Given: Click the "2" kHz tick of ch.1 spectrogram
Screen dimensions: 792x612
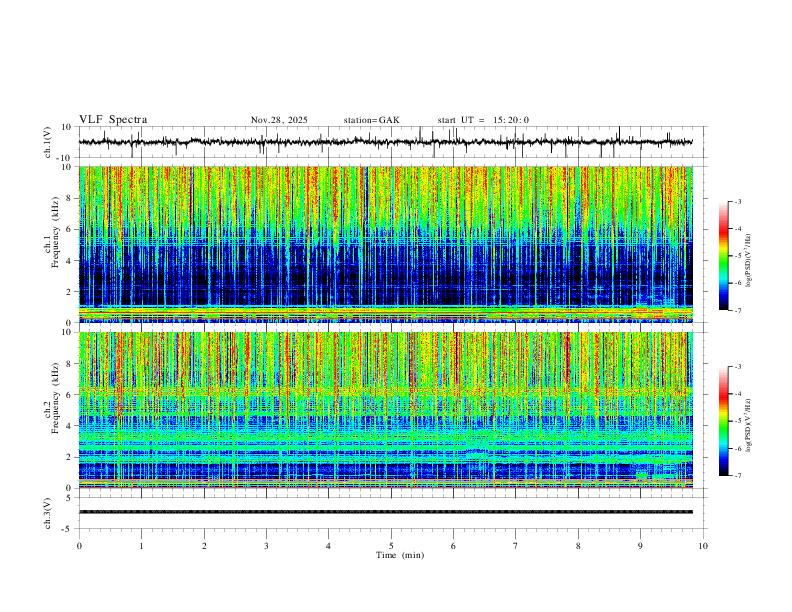Looking at the screenshot, I should pos(70,291).
